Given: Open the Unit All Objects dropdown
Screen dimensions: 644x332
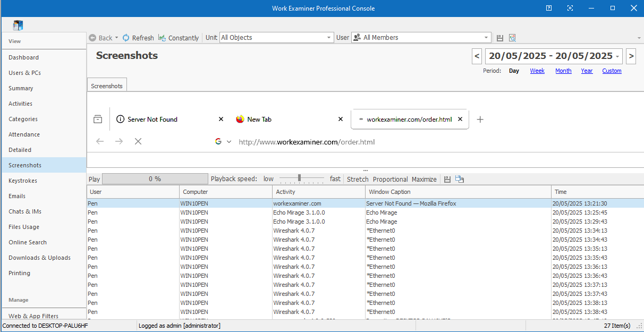Looking at the screenshot, I should tap(329, 38).
